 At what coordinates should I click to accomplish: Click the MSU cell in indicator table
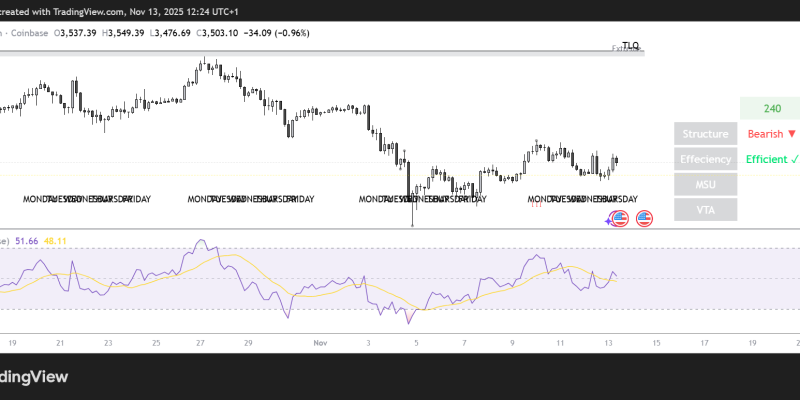click(705, 184)
